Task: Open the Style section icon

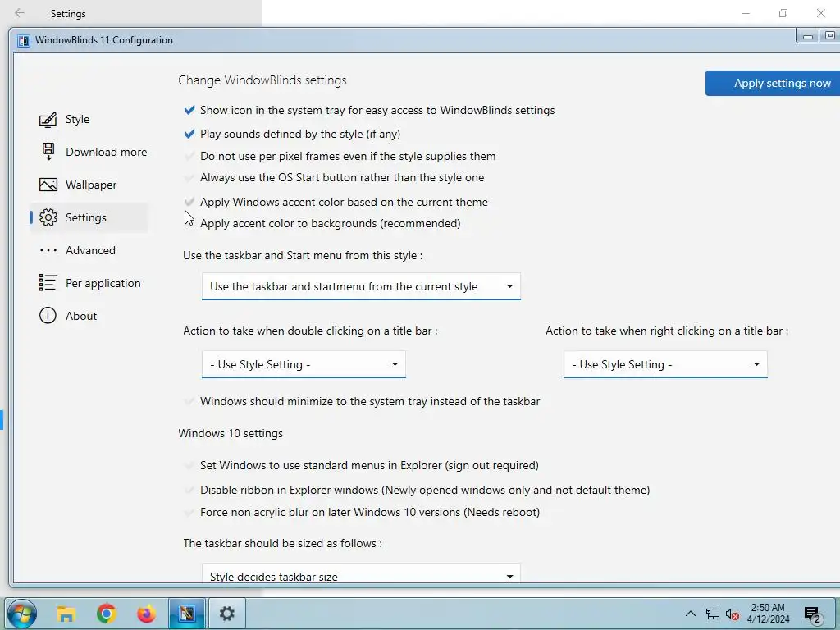Action: 48,120
